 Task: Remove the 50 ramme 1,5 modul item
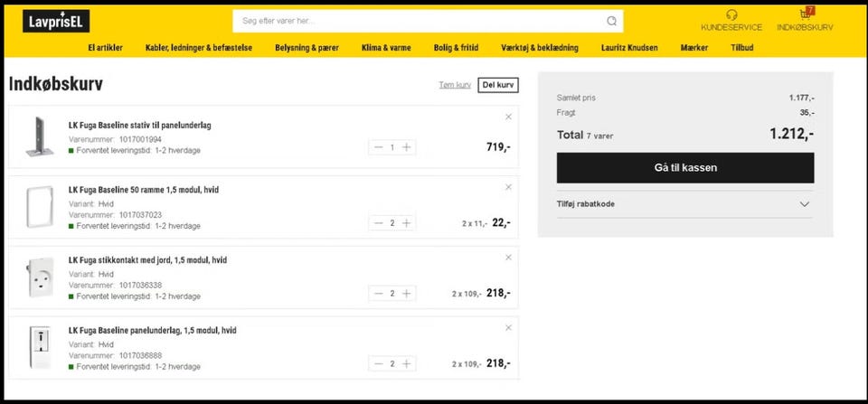coord(508,187)
